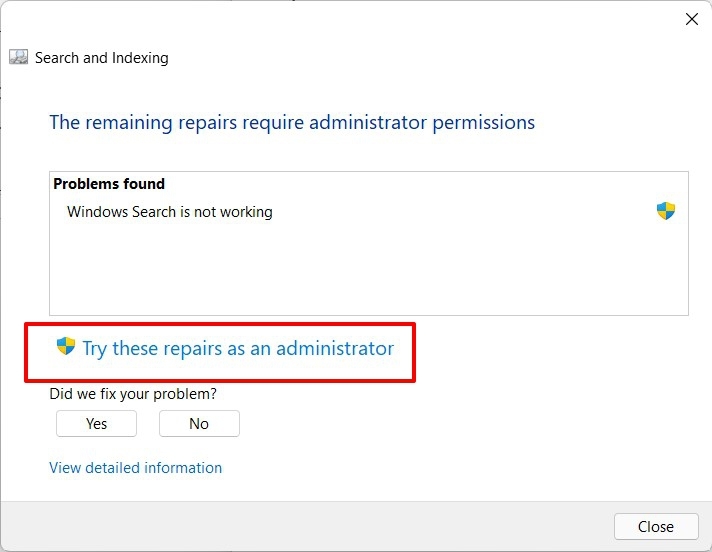
Task: Click the shield icon before Try these repairs
Action: (x=66, y=347)
